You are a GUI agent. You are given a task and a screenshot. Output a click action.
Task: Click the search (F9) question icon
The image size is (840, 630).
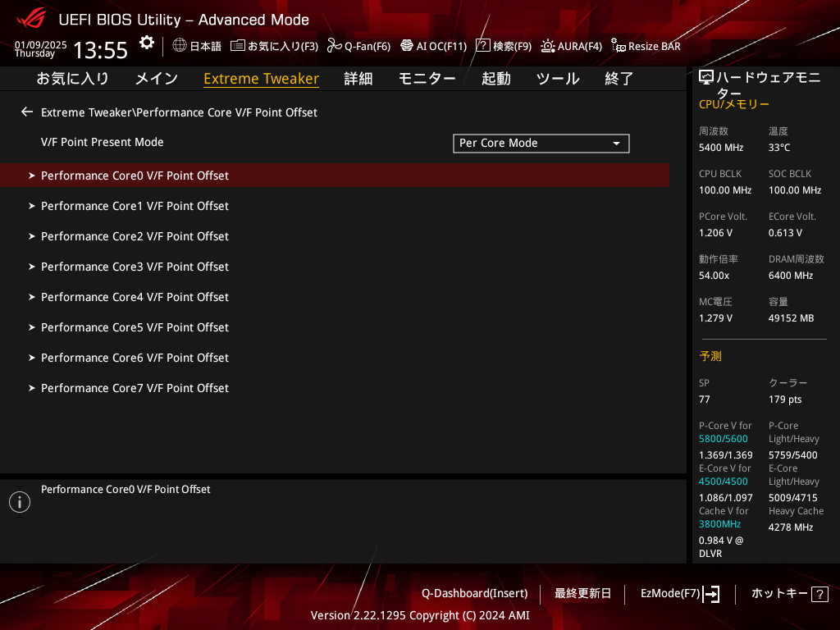(x=483, y=46)
